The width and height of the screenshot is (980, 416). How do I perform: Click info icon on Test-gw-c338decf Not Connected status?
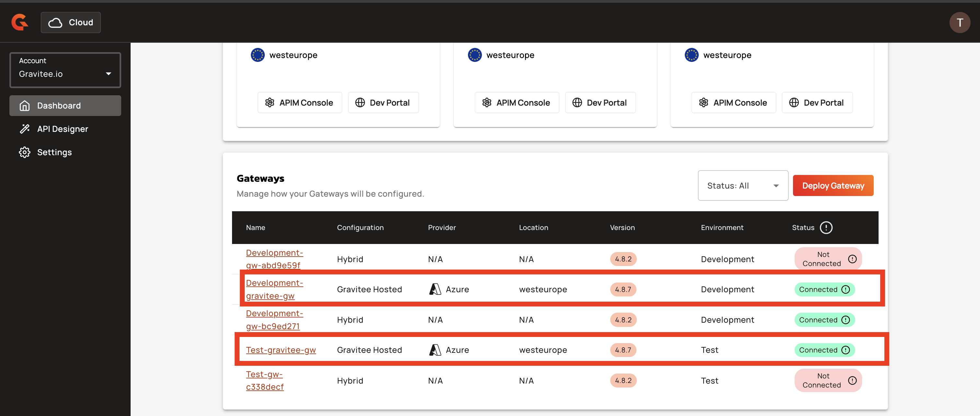point(852,380)
